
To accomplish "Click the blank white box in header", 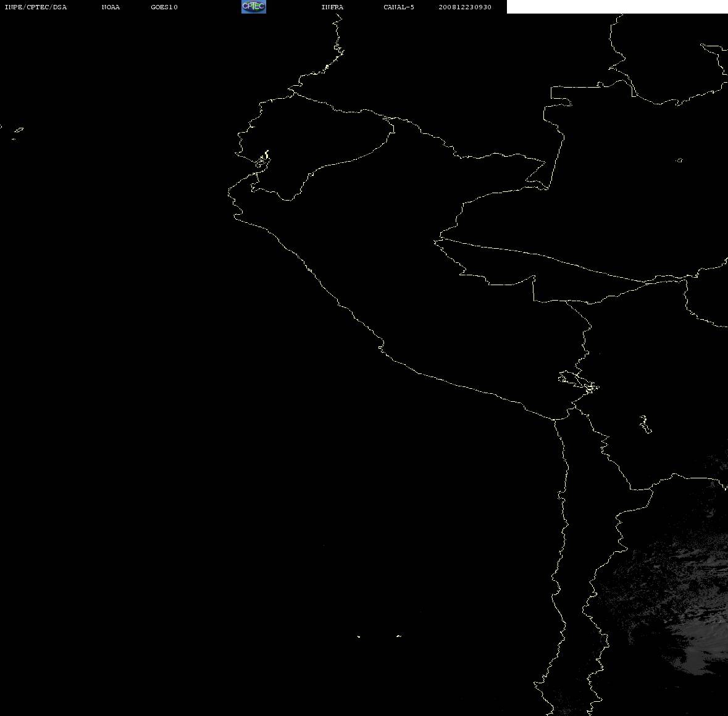I will [617, 7].
